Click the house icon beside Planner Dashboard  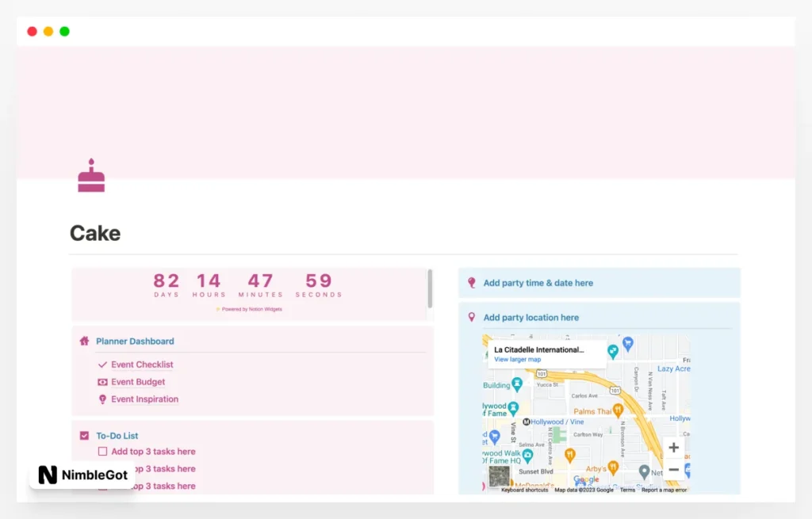pos(84,342)
